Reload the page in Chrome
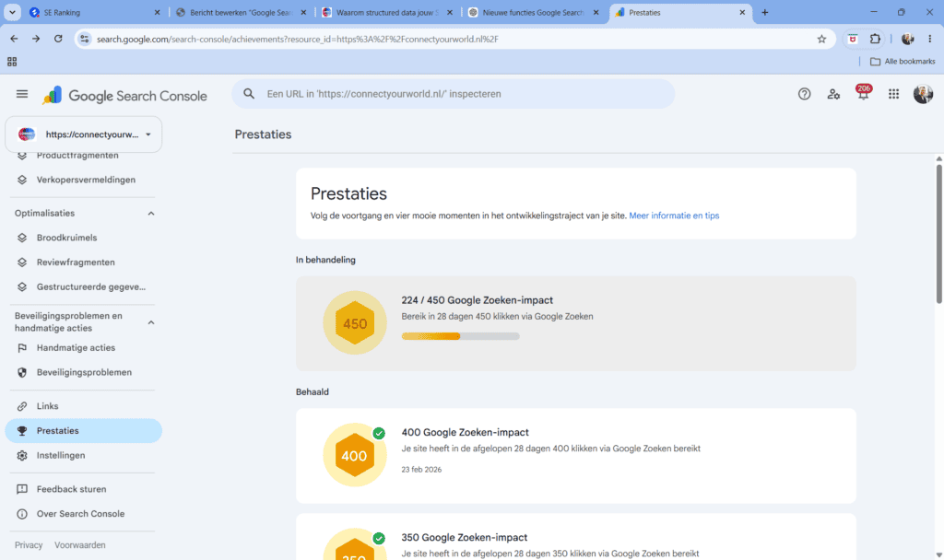 (x=58, y=39)
